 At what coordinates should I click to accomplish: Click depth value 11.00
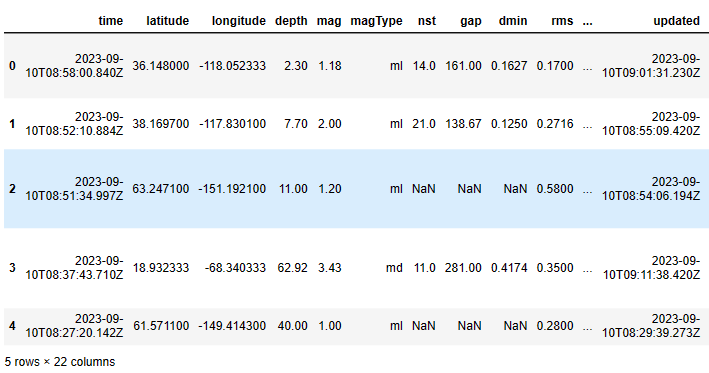293,189
